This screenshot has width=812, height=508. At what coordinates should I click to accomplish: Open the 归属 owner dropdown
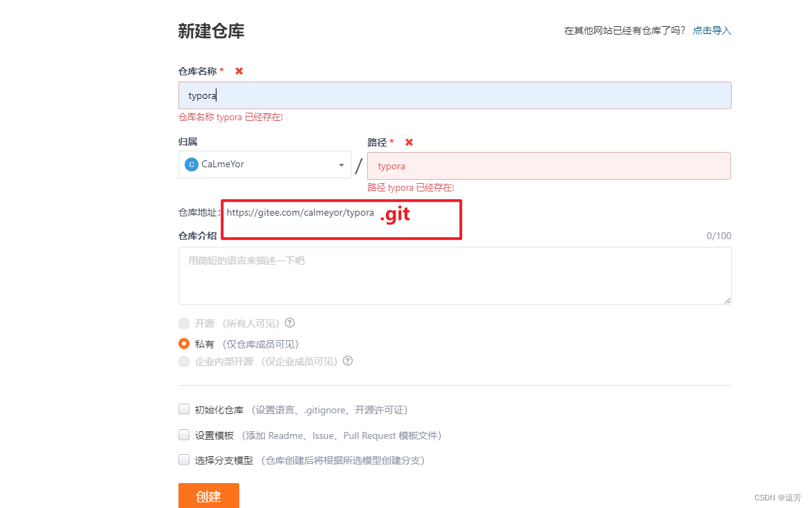[x=265, y=164]
